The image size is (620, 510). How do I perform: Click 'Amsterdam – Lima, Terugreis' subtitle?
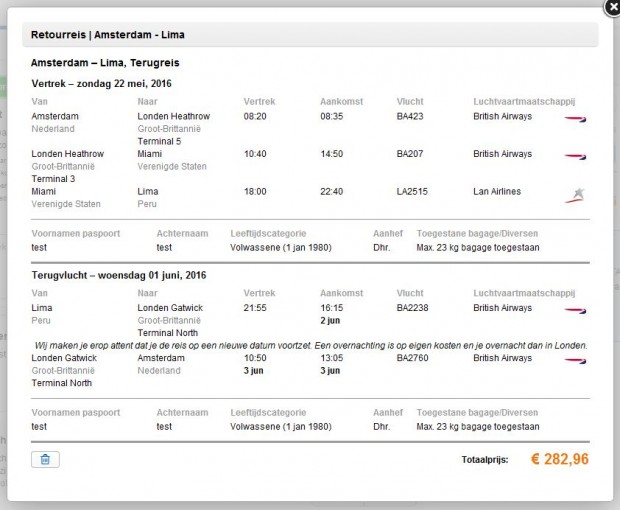[105, 63]
